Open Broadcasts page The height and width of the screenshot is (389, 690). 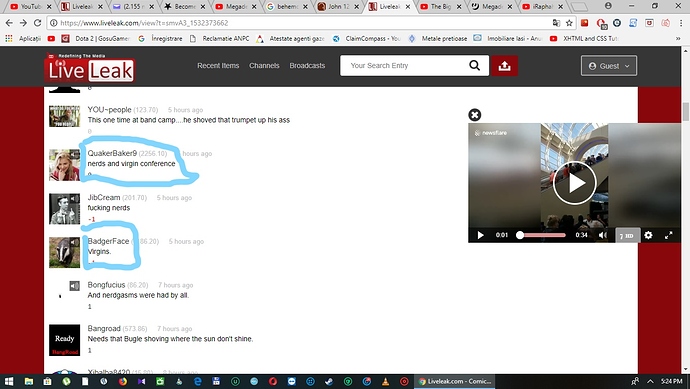[x=307, y=66]
